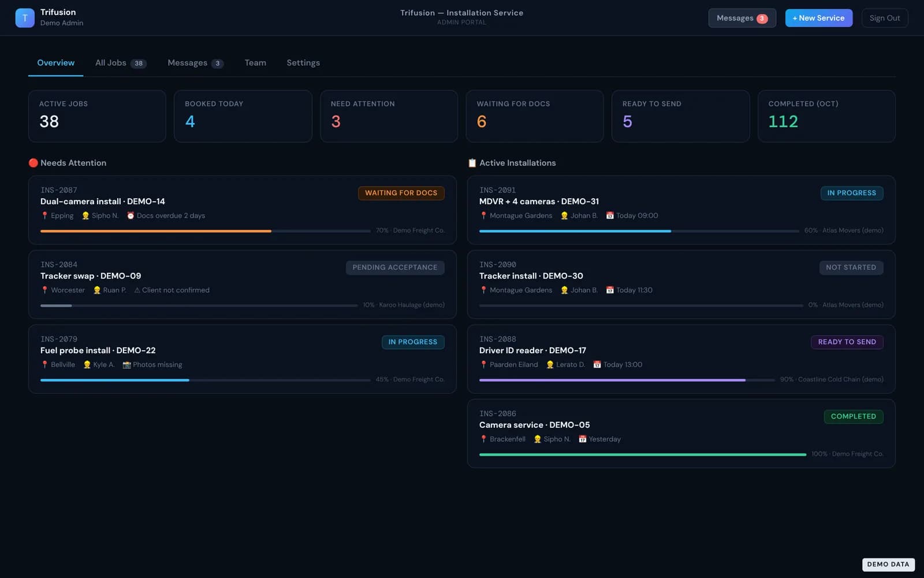Click the COMPLETED status badge on INS-2086
924x578 pixels.
[x=854, y=417]
